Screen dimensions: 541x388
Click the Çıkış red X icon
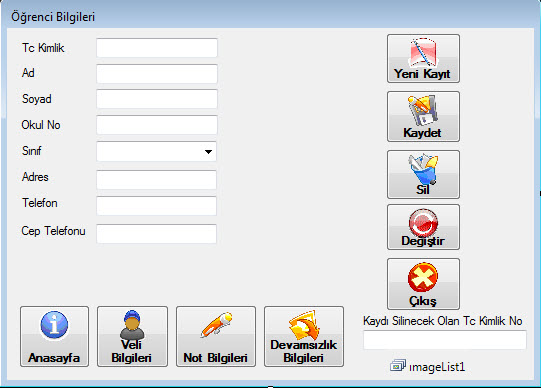[x=423, y=277]
